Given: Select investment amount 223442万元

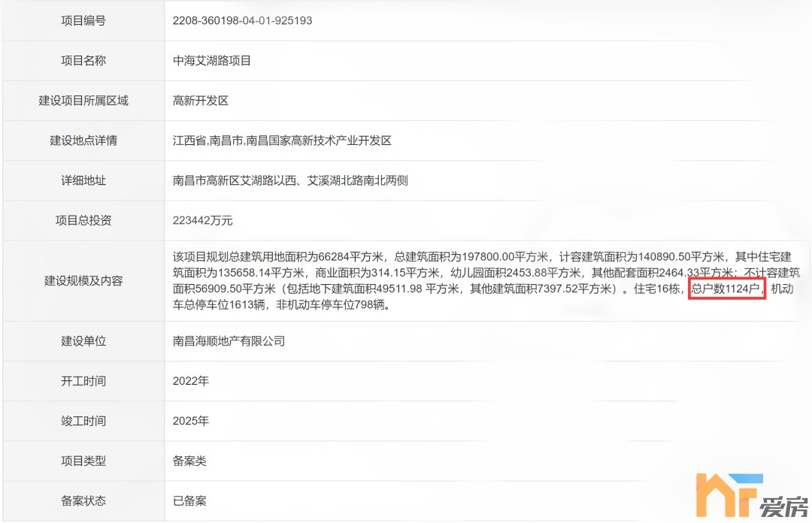Looking at the screenshot, I should tap(202, 220).
